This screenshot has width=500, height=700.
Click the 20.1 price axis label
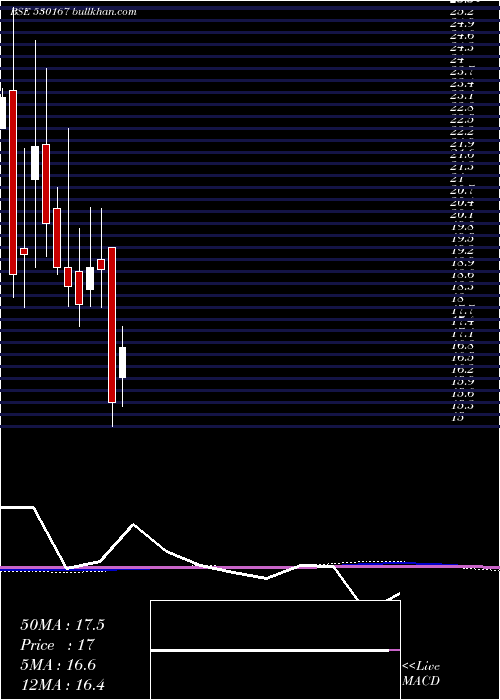[462, 216]
